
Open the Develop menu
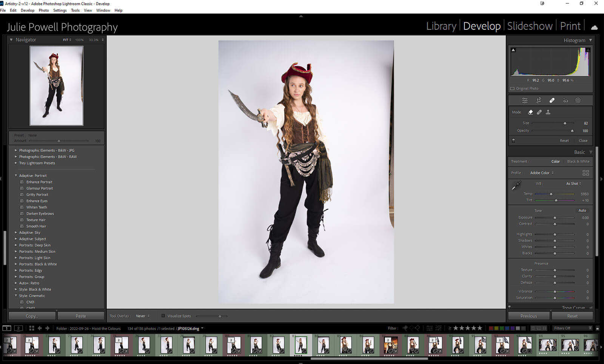27,10
